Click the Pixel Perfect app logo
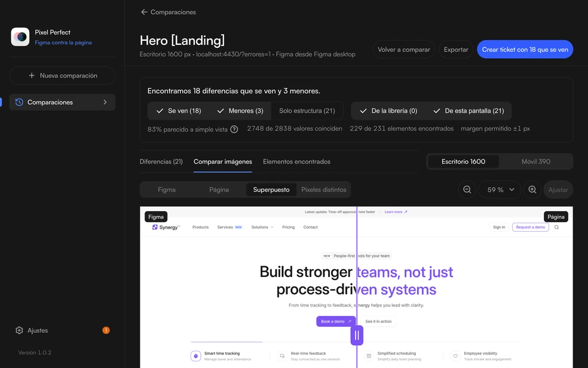588x368 pixels. [20, 37]
